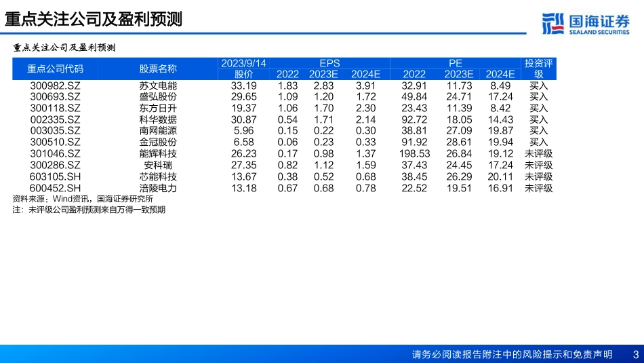Click the italic table caption 重点关注公司及盈利预测
Image resolution: width=644 pixels, height=363 pixels.
pyautogui.click(x=64, y=47)
